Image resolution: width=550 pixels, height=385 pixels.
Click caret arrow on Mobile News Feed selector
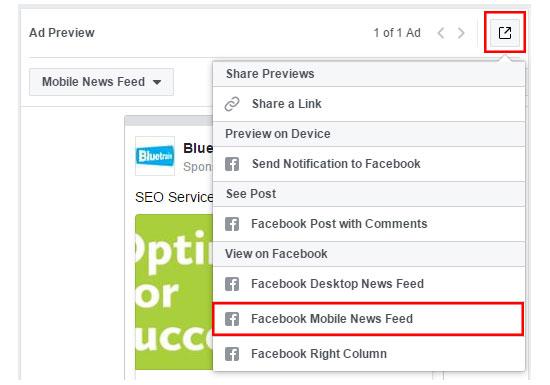coord(157,82)
